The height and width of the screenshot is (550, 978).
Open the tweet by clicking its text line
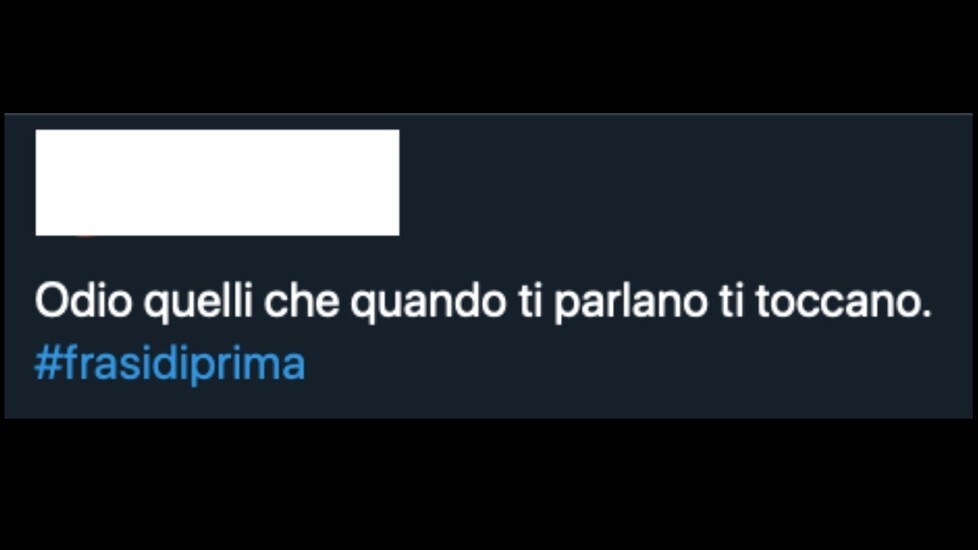click(x=483, y=302)
